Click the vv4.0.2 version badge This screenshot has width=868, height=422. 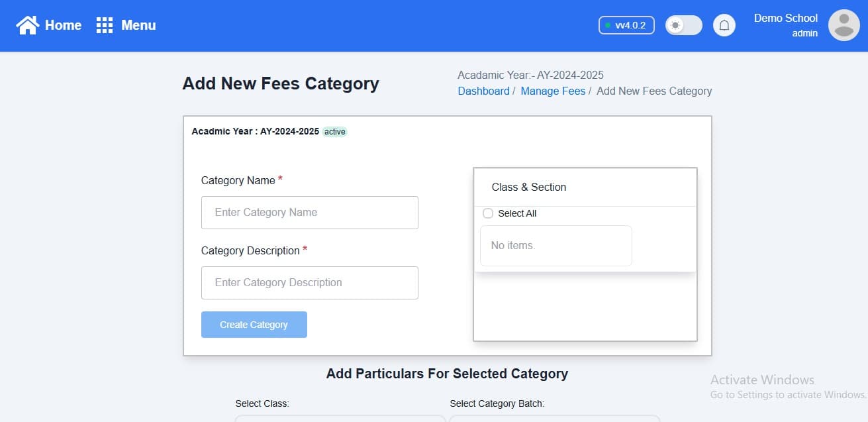click(626, 25)
